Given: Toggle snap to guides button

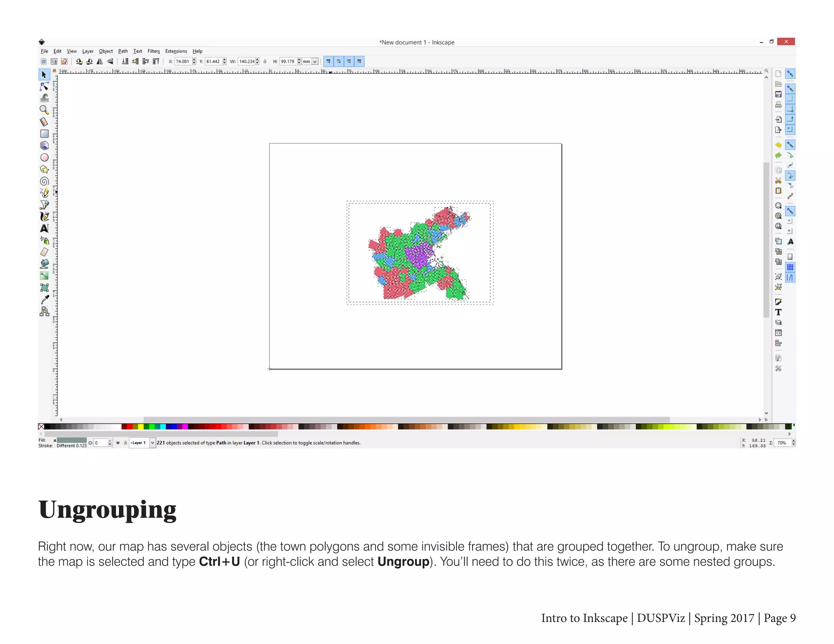Looking at the screenshot, I should click(790, 278).
